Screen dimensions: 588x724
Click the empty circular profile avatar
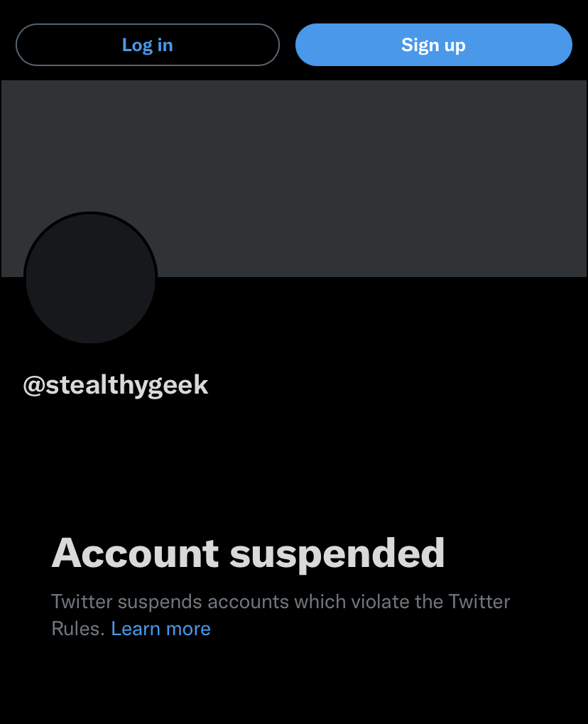pyautogui.click(x=90, y=278)
